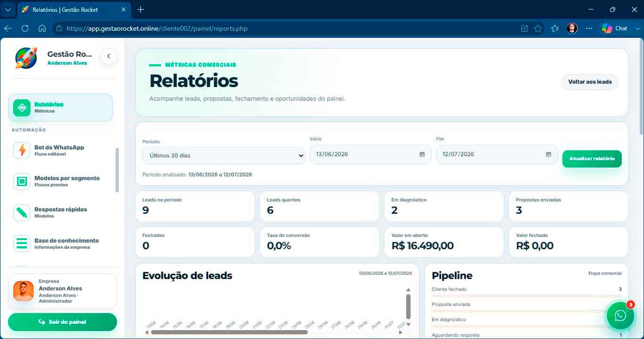The image size is (644, 339).
Task: Click the chart scroll right arrow
Action: point(400,332)
